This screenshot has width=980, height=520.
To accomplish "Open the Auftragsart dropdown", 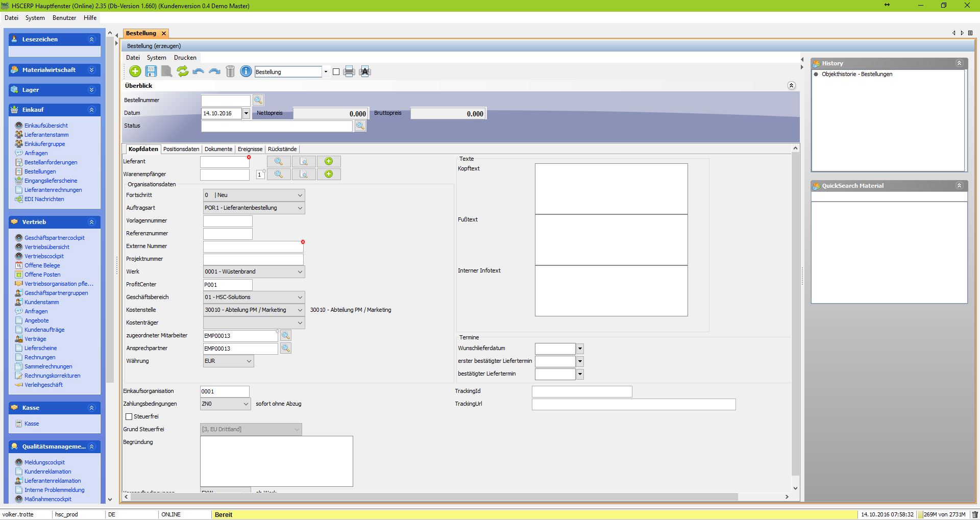I will (300, 208).
